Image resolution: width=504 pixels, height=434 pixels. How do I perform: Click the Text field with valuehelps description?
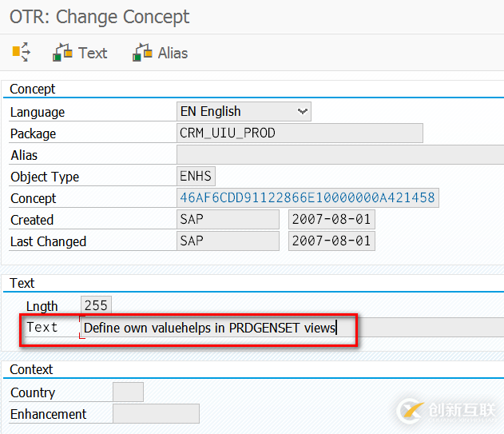216,327
